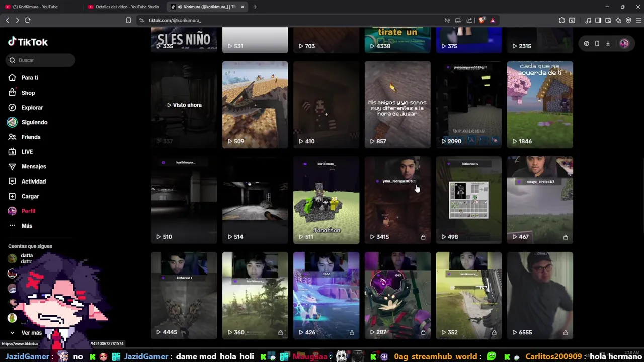The image size is (644, 362).
Task: Open the Visto ahora video thumbnail
Action: point(184,105)
